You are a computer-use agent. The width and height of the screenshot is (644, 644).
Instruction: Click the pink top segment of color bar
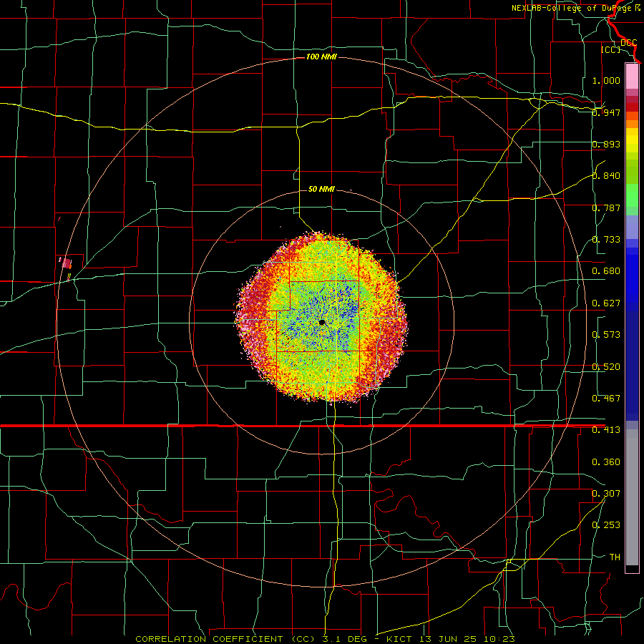coord(632,77)
